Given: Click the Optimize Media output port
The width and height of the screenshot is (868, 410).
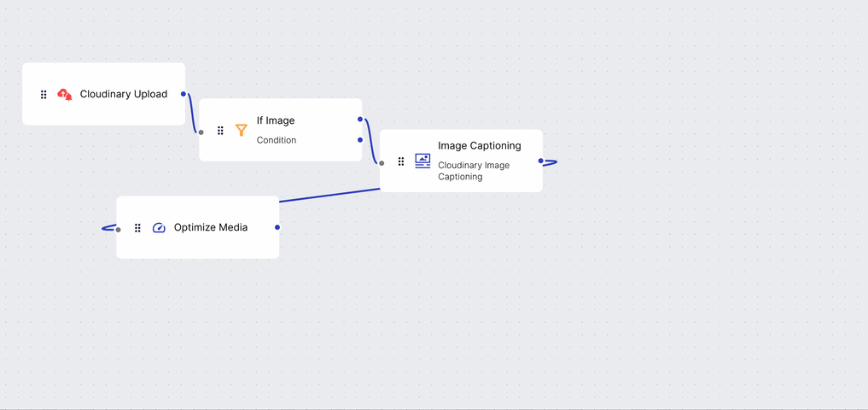Looking at the screenshot, I should click(x=277, y=227).
